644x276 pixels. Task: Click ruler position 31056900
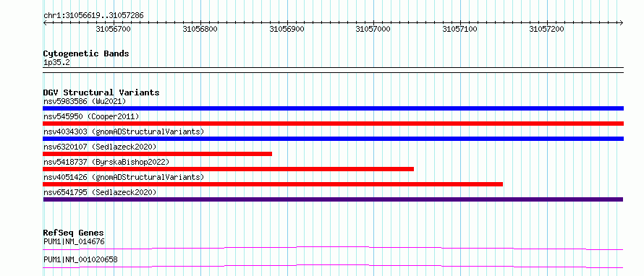[287, 29]
